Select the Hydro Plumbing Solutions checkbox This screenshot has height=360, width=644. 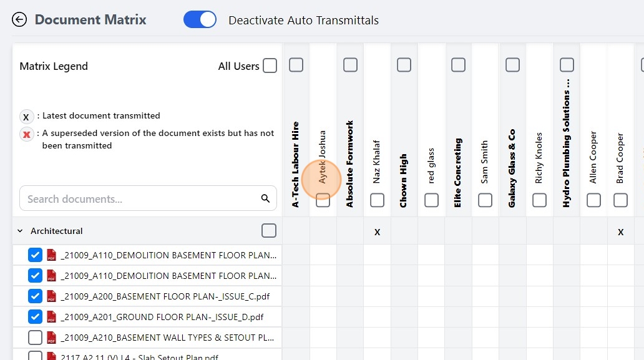[567, 65]
